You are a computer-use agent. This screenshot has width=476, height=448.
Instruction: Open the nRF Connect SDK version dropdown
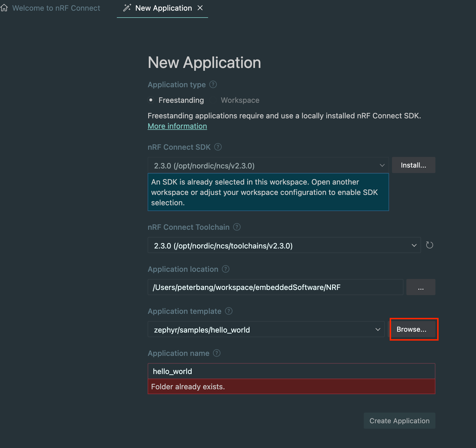pos(268,165)
